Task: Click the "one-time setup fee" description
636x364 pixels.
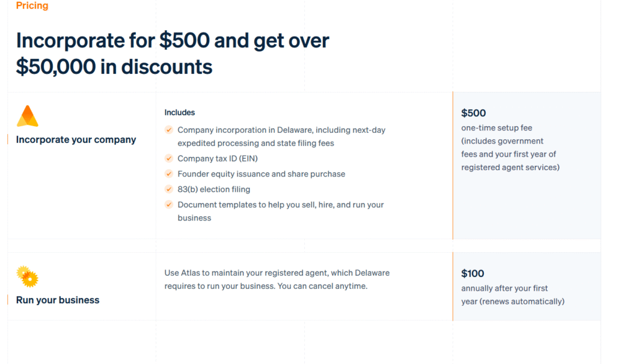Action: click(x=496, y=128)
